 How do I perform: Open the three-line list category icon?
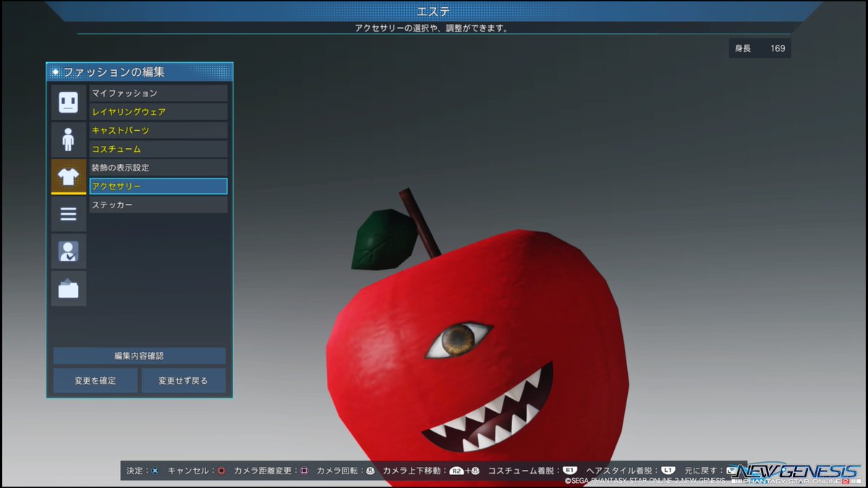[69, 214]
